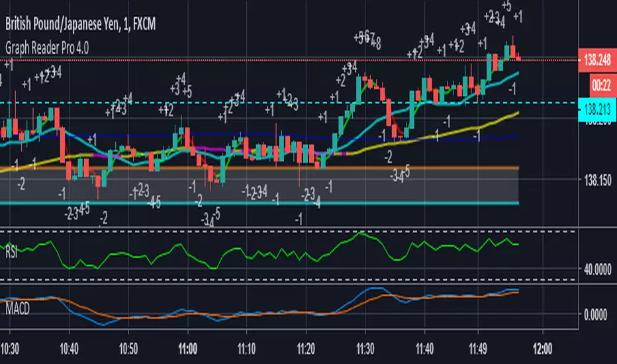Click the 0.0000 MACD scale value
This screenshot has height=364, width=617.
tap(595, 315)
